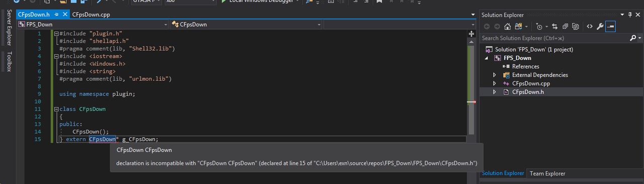Select External Dependencies in the tree
The height and width of the screenshot is (184, 644).
540,75
